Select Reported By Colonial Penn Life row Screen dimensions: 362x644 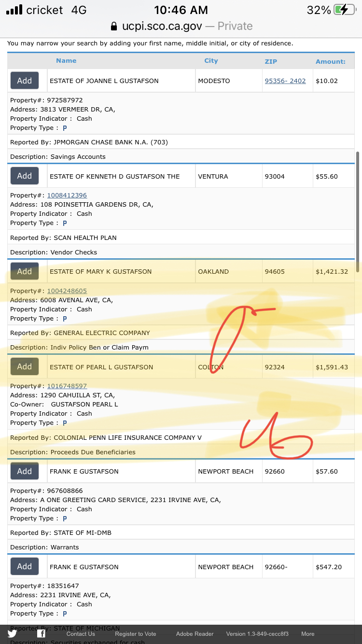(181, 437)
